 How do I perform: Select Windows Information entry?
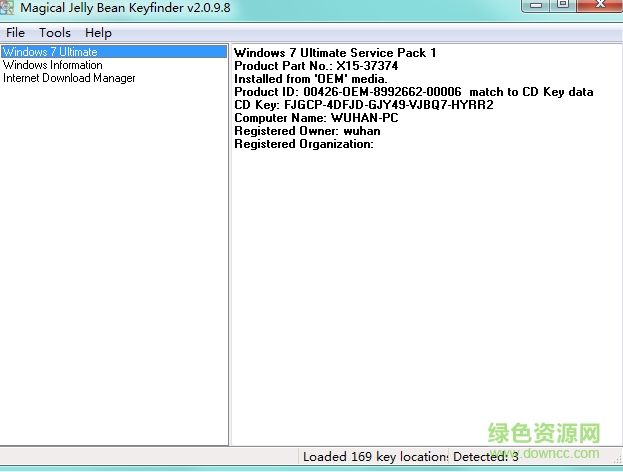pos(52,65)
